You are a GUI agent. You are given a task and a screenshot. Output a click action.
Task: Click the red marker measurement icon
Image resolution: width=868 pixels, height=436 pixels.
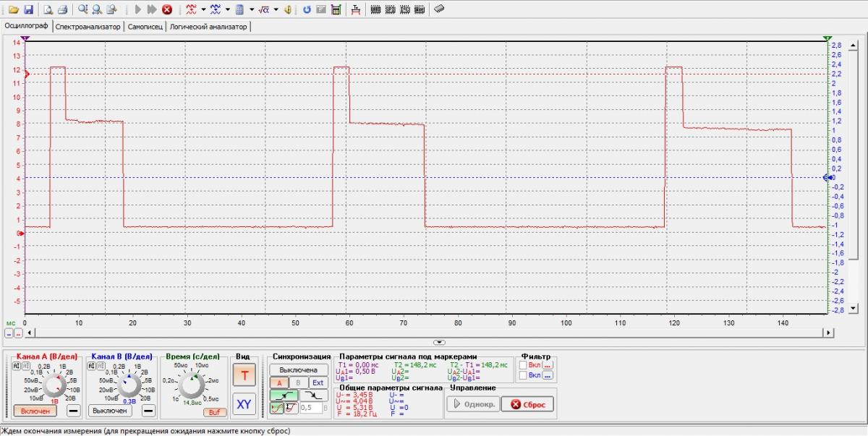355,9
